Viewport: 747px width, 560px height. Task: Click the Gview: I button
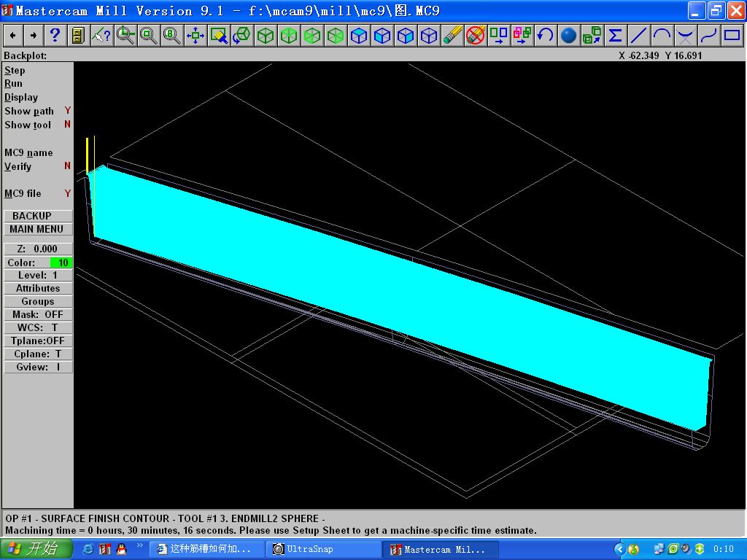click(x=38, y=367)
